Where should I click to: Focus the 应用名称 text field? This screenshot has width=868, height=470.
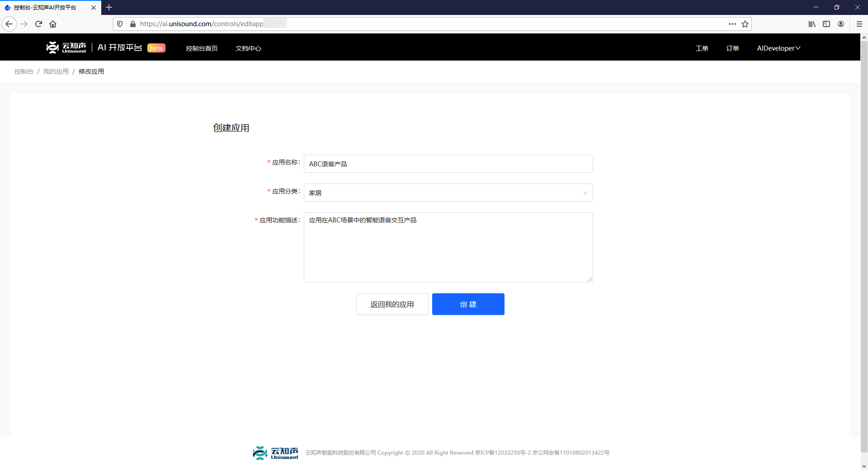[x=448, y=164]
